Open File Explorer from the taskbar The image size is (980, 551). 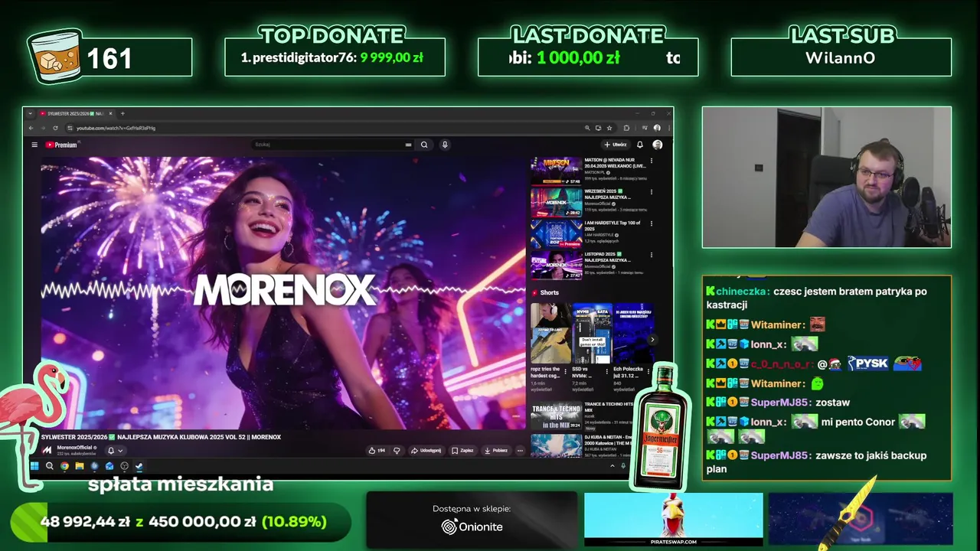pos(80,466)
